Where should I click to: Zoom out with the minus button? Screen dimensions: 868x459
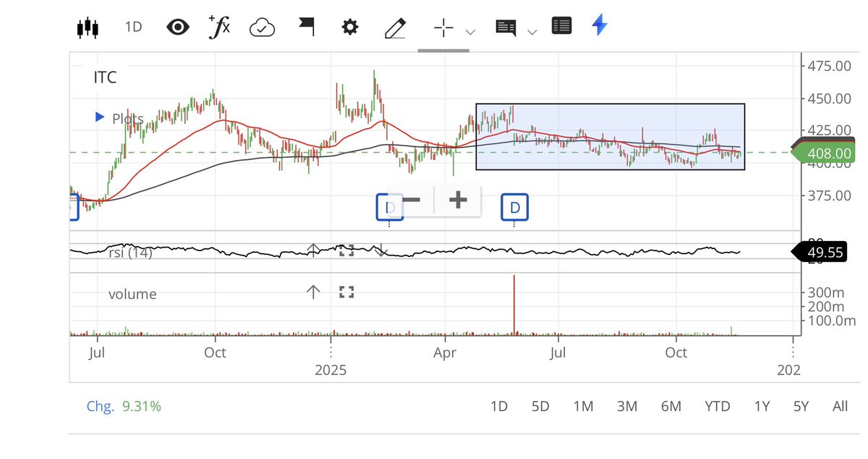(x=412, y=200)
